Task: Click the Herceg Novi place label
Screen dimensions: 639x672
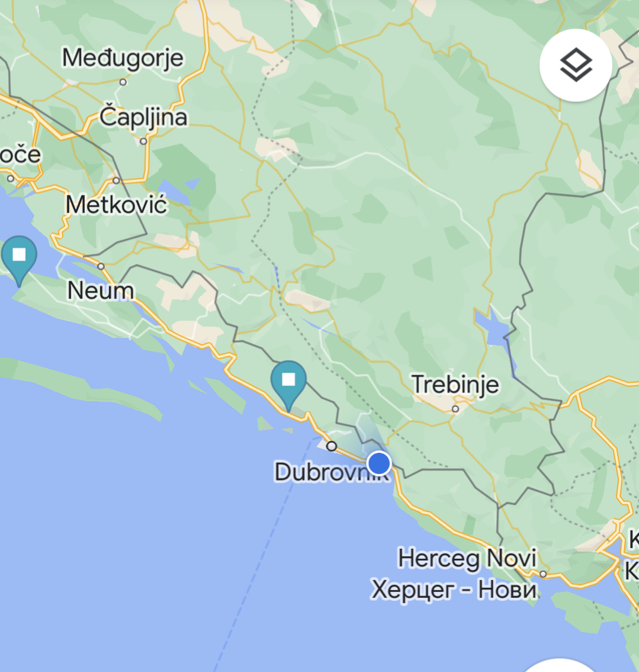Action: coord(467,559)
